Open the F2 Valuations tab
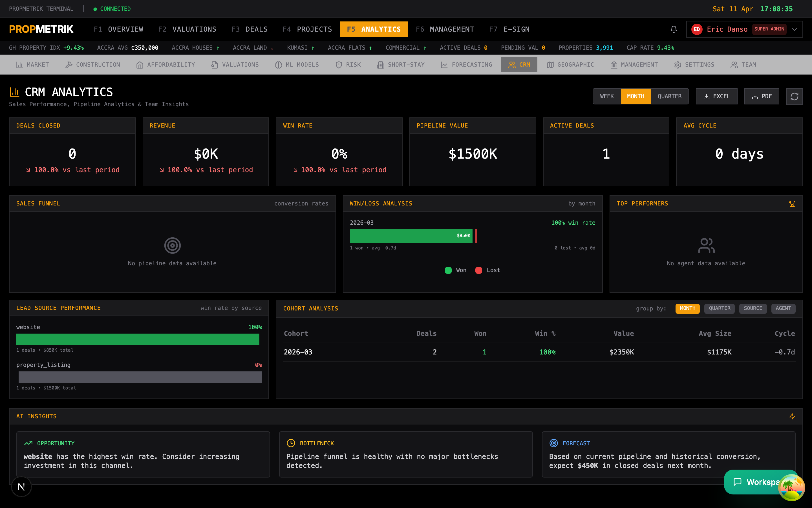The image size is (812, 508). (x=187, y=29)
